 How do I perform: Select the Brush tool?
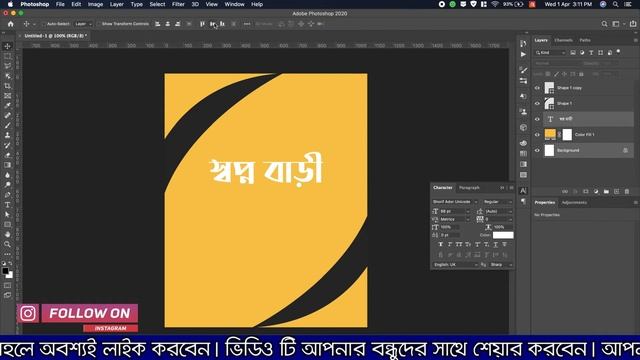pyautogui.click(x=7, y=125)
